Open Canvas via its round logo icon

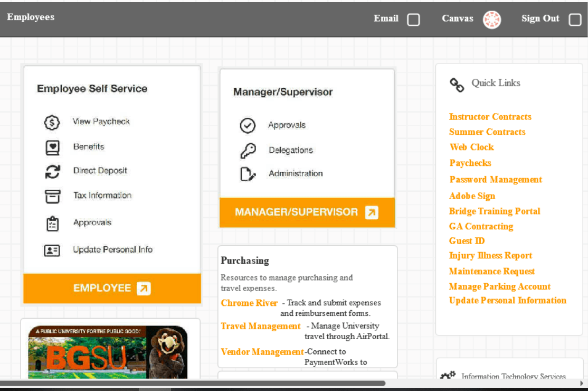click(x=492, y=20)
